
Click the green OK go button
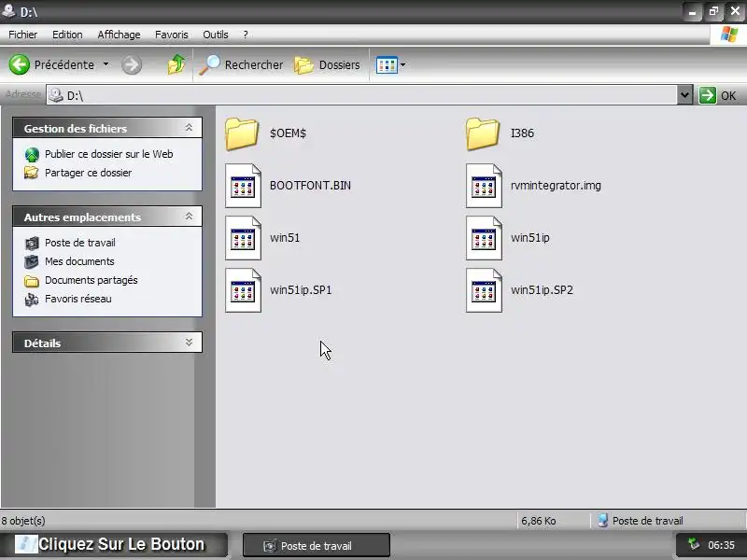click(x=718, y=95)
